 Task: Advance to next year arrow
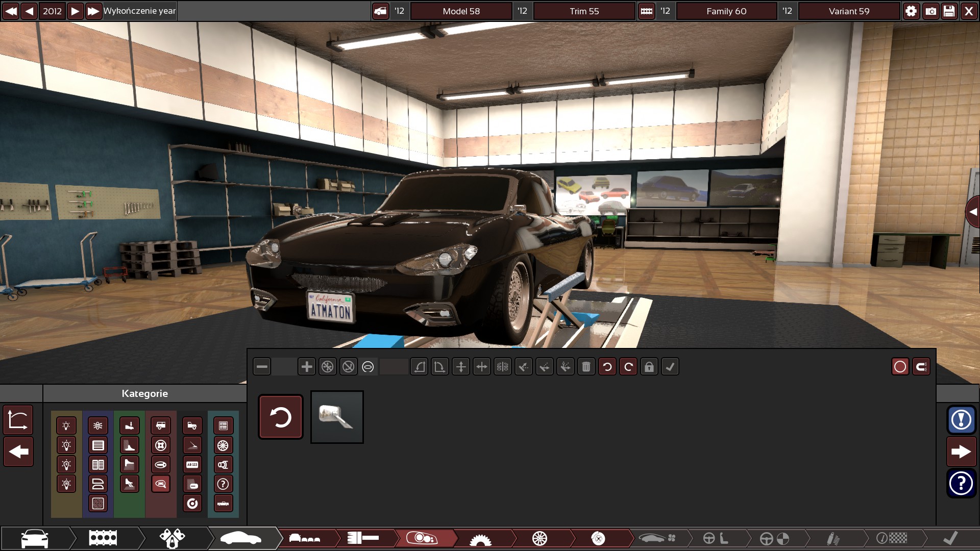(x=75, y=11)
